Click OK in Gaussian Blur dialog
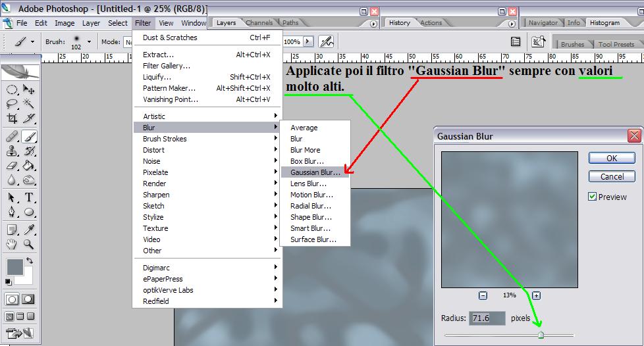644x346 pixels. click(612, 158)
